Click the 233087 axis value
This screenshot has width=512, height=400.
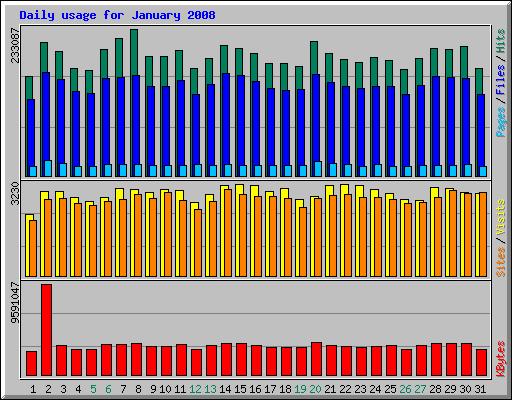pos(15,45)
